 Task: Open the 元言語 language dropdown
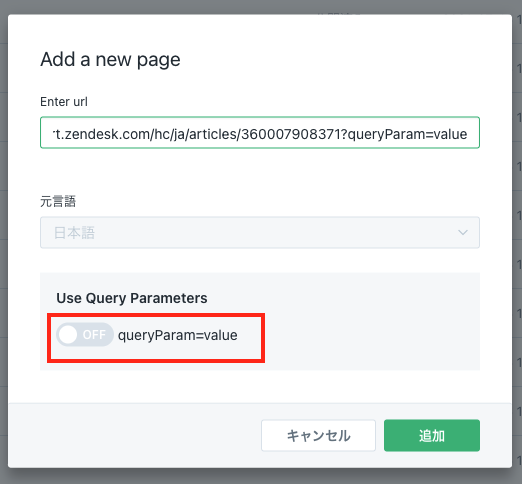pyautogui.click(x=260, y=232)
